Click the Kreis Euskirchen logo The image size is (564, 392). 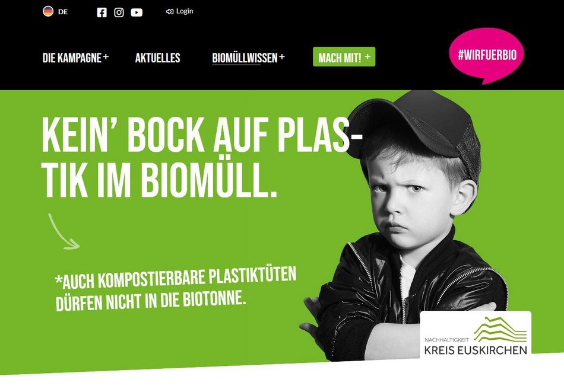click(476, 334)
